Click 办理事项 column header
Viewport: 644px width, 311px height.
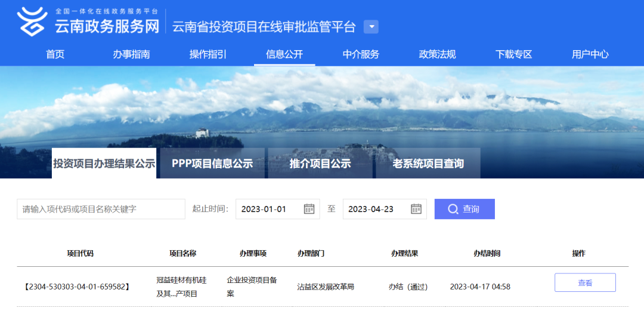coord(253,254)
